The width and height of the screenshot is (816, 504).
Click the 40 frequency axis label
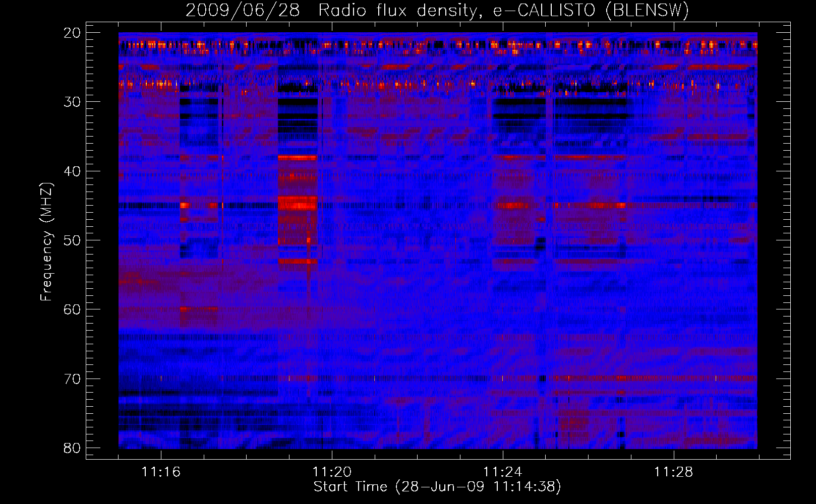pos(72,171)
